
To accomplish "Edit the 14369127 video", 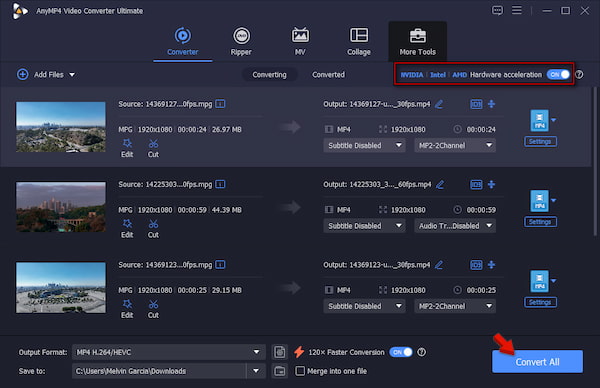I will 127,148.
